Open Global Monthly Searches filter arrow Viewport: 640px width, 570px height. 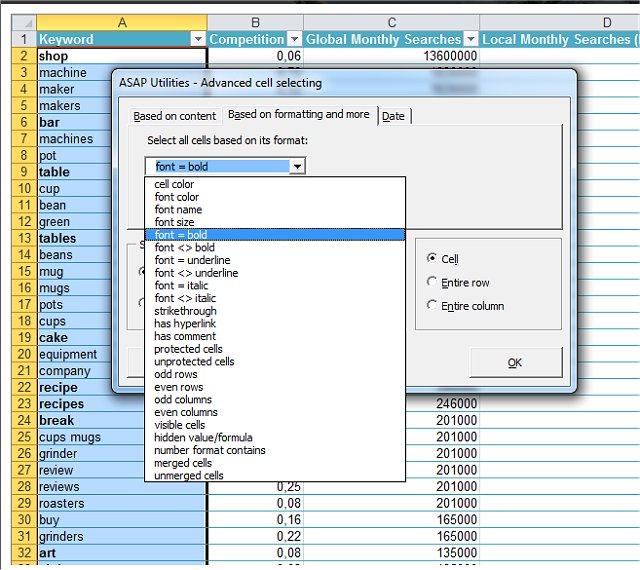[470, 40]
